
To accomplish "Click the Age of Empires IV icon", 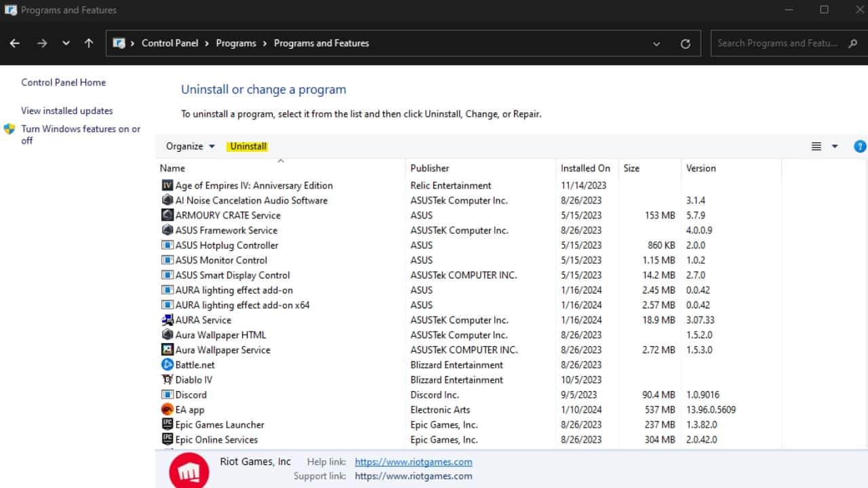I will [x=167, y=185].
